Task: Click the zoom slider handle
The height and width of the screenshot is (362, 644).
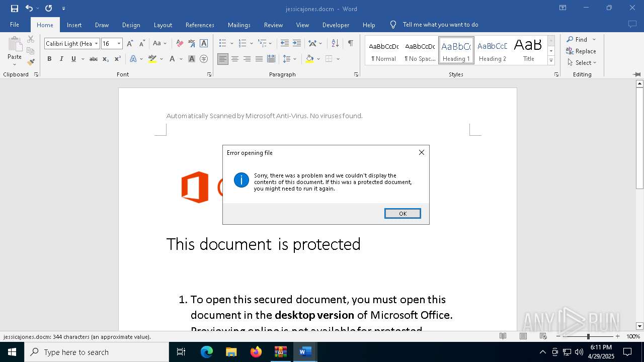Action: click(x=588, y=336)
